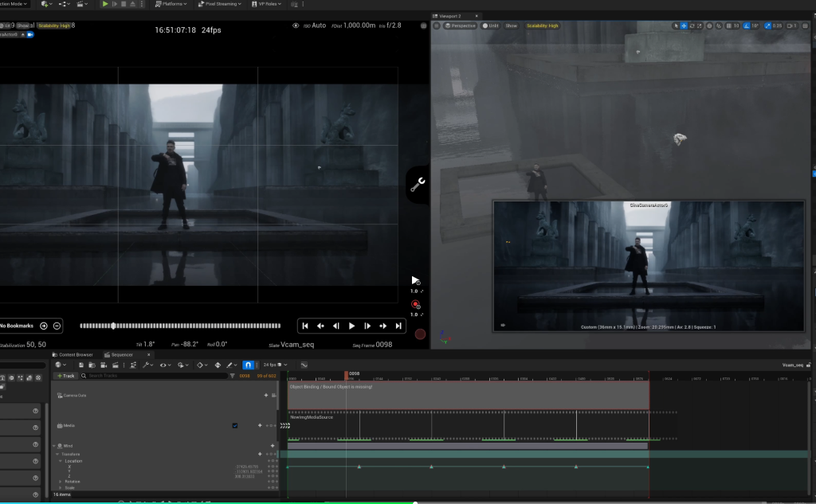
Task: Choose the scale tool in Viewport 2
Action: coord(700,25)
